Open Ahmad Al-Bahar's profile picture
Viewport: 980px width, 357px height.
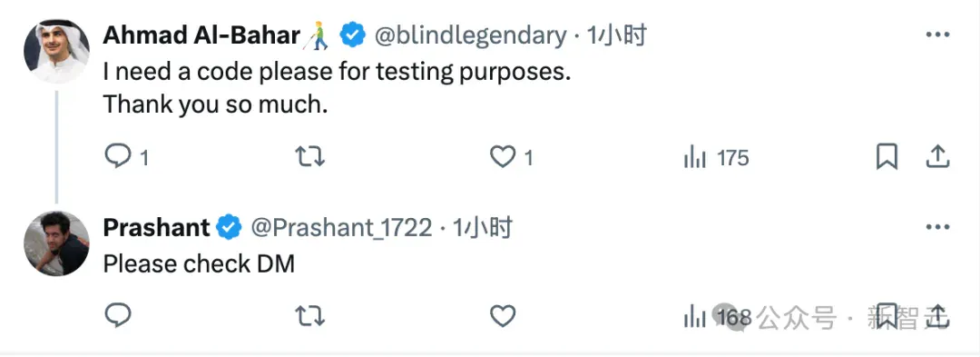[x=57, y=51]
